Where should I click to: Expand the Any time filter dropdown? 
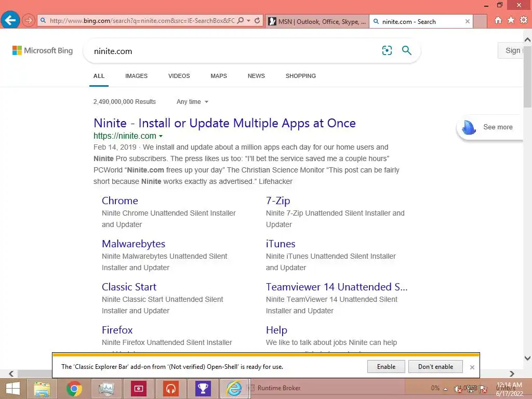coord(192,102)
